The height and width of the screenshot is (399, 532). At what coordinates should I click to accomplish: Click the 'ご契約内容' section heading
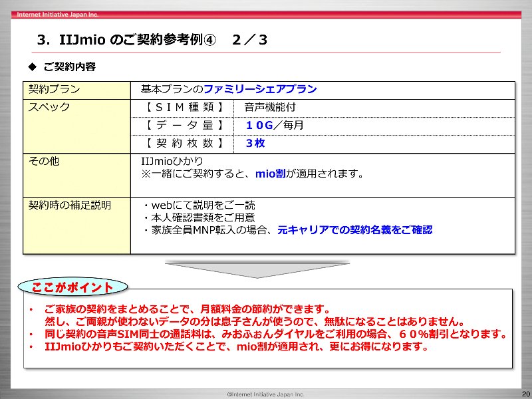(70, 66)
